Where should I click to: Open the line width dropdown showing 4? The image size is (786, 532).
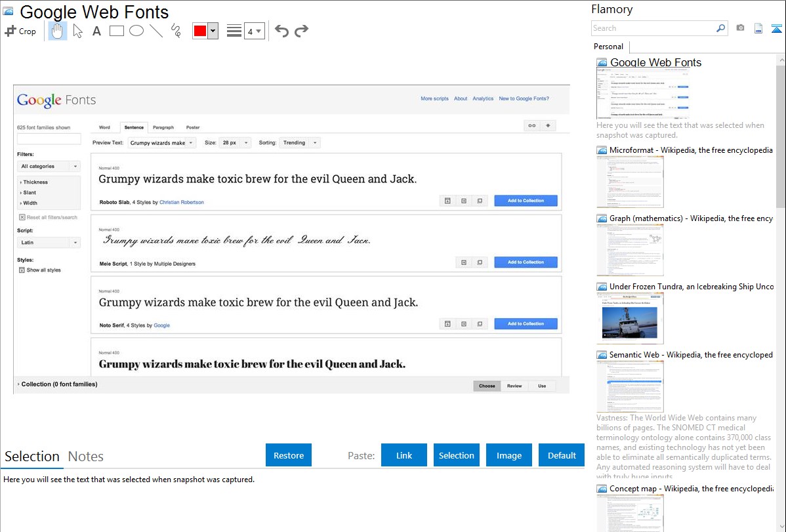[254, 31]
